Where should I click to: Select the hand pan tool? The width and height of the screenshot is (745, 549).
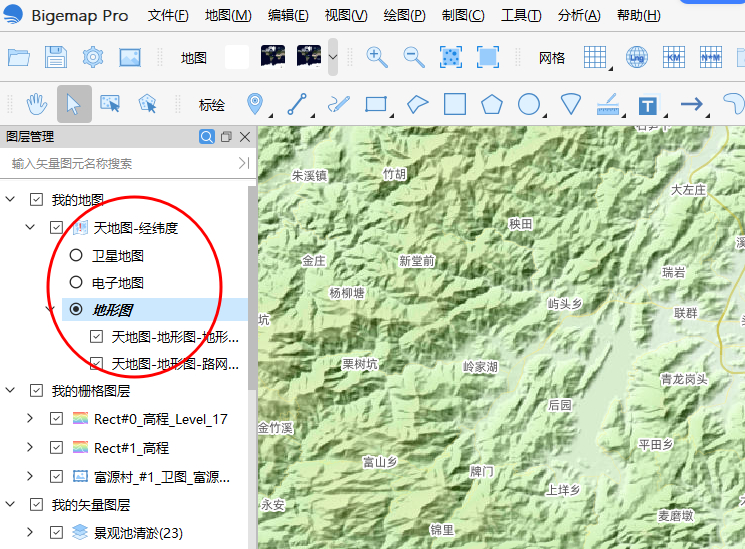[x=37, y=104]
